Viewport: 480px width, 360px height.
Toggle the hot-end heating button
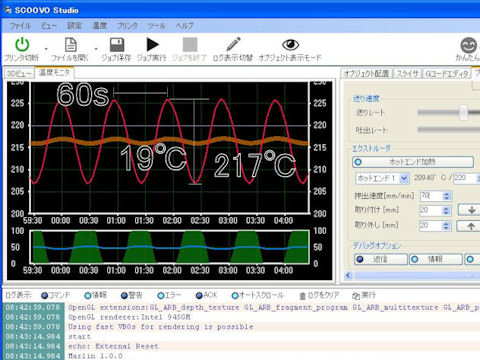tap(413, 162)
